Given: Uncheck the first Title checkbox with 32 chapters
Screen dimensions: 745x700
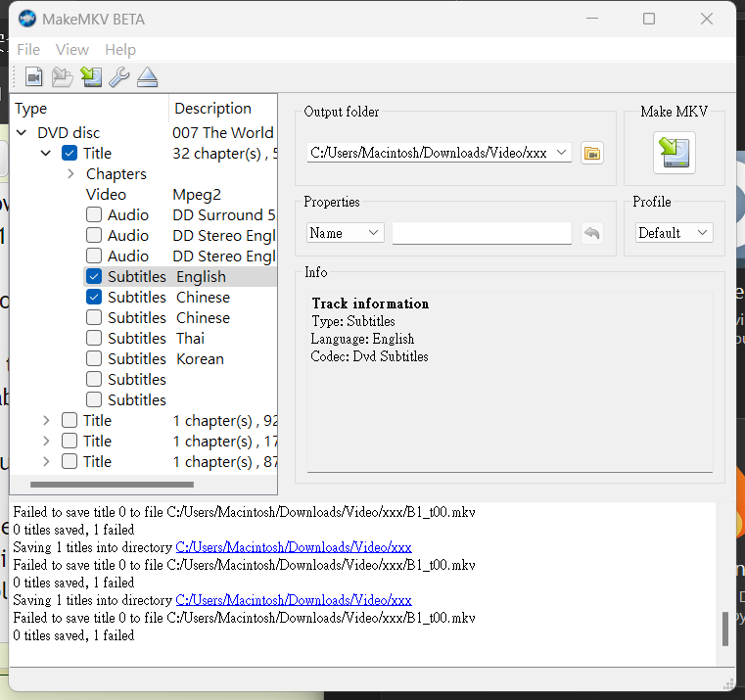Looking at the screenshot, I should [x=70, y=153].
